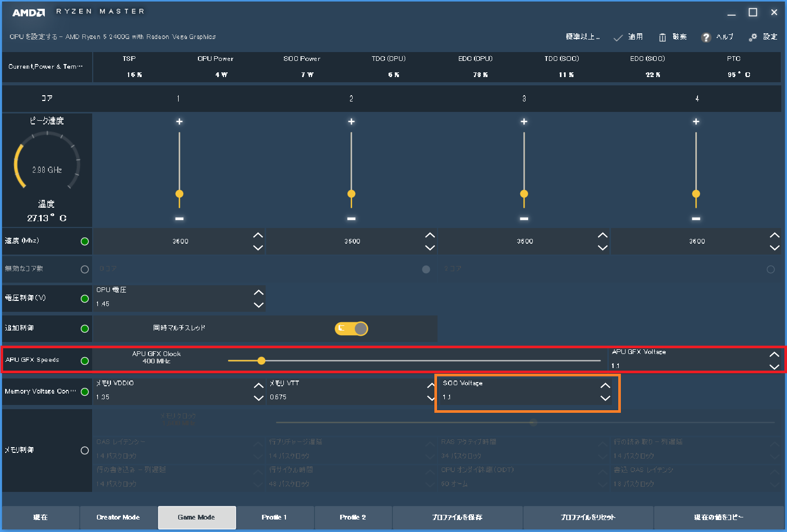Click the minus icon below core 1 slider
The image size is (787, 532).
(179, 219)
